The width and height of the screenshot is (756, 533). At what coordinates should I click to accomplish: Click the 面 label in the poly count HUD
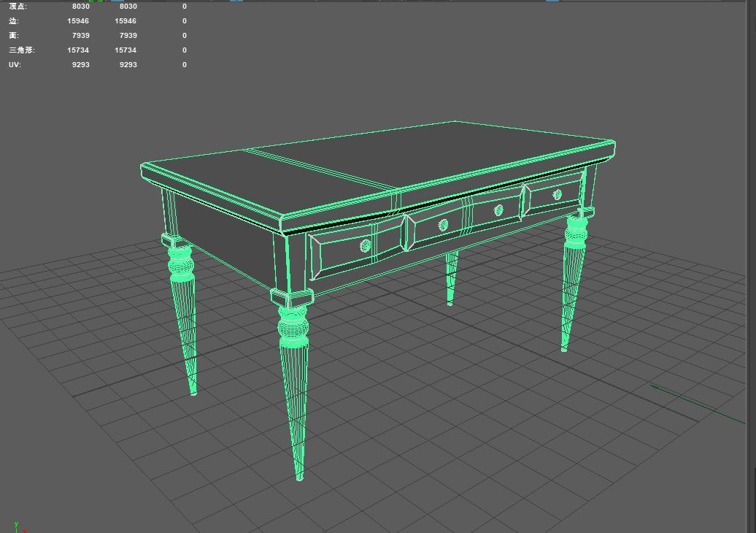[13, 35]
